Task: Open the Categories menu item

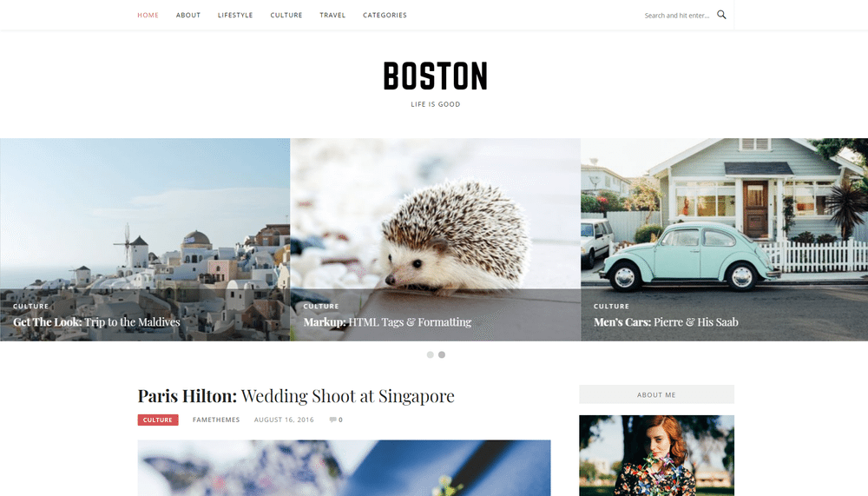Action: (x=385, y=15)
